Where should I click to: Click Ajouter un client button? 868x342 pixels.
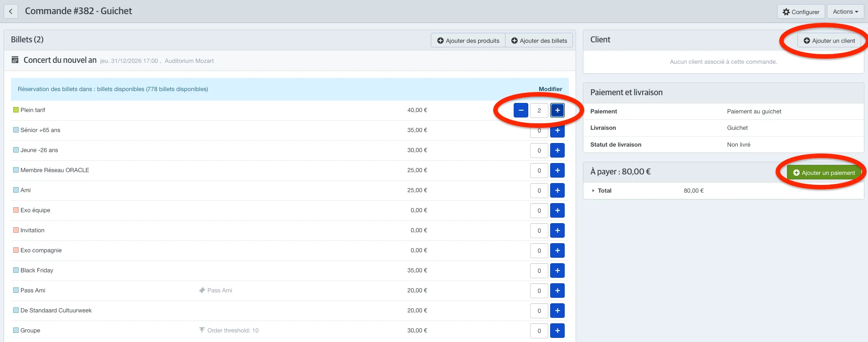829,41
